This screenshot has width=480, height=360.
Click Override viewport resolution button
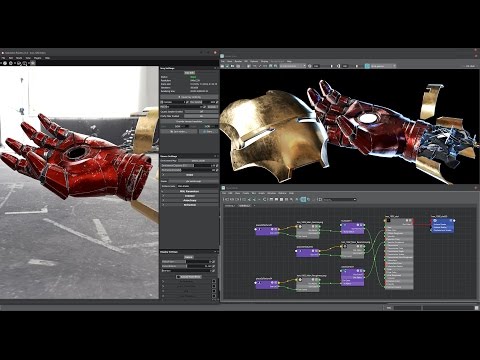(x=189, y=122)
